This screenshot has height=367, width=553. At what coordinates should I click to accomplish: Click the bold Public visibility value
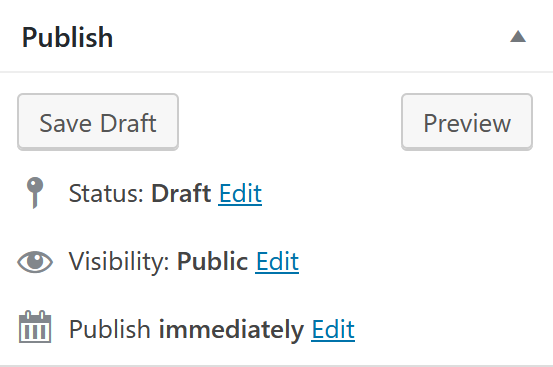212,261
